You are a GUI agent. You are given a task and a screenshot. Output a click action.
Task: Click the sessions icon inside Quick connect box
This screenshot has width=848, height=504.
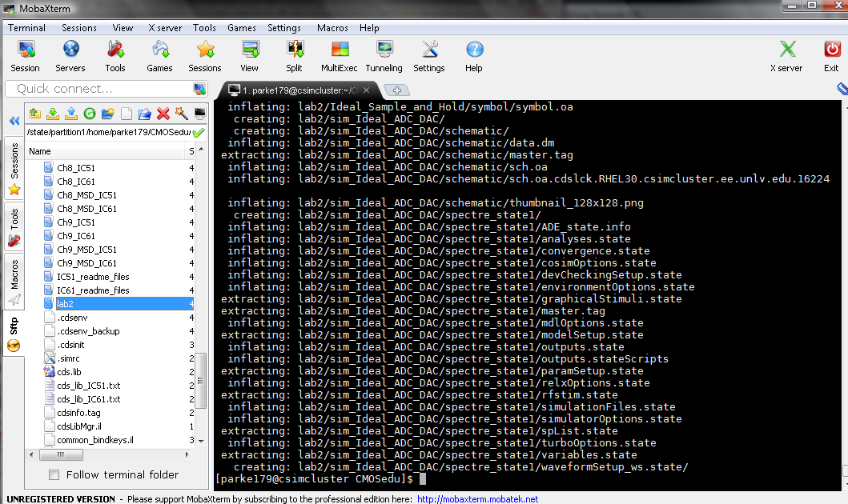point(199,89)
